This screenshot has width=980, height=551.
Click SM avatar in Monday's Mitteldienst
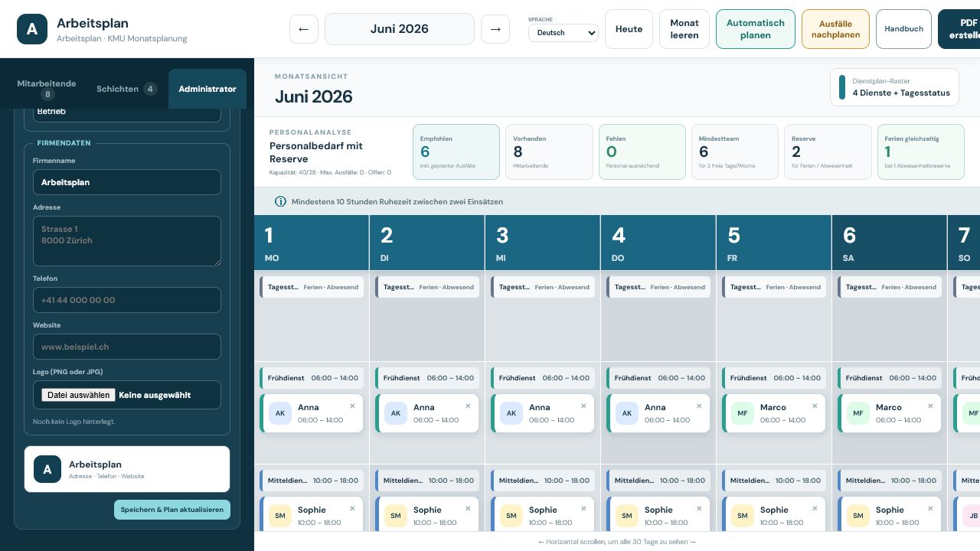click(x=280, y=516)
